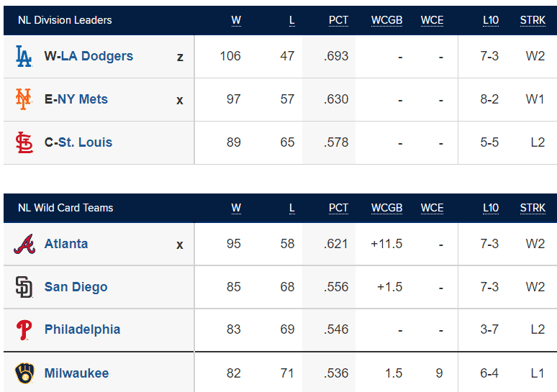Click the LA Dodgers team logo

(24, 56)
